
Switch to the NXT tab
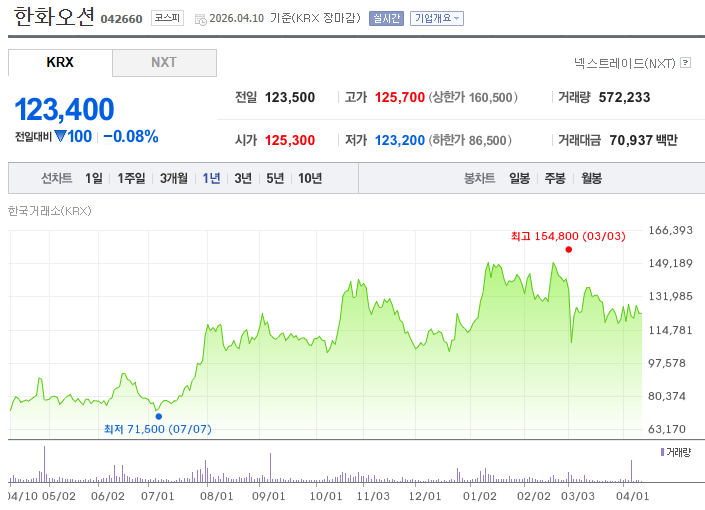164,63
